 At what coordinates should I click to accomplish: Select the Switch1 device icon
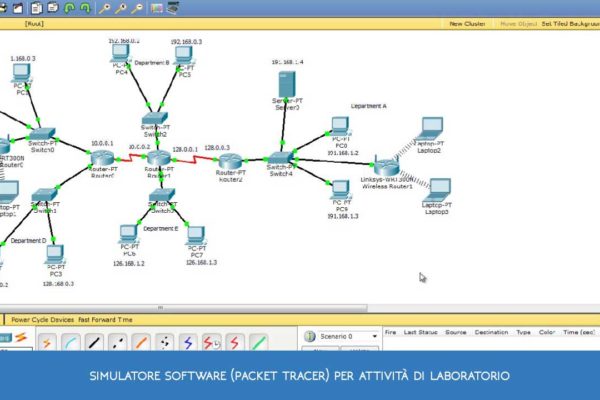coord(44,195)
